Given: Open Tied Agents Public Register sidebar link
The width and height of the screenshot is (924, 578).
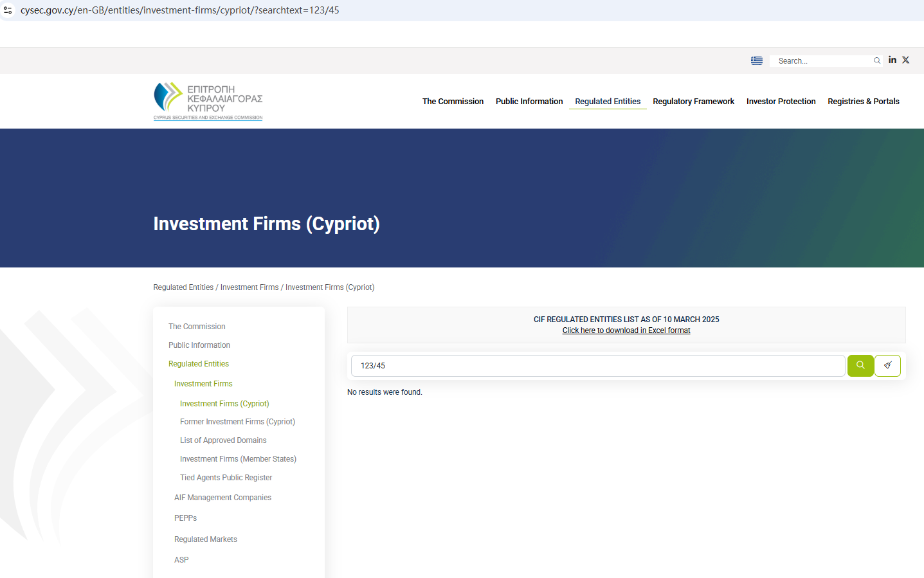Looking at the screenshot, I should [226, 478].
